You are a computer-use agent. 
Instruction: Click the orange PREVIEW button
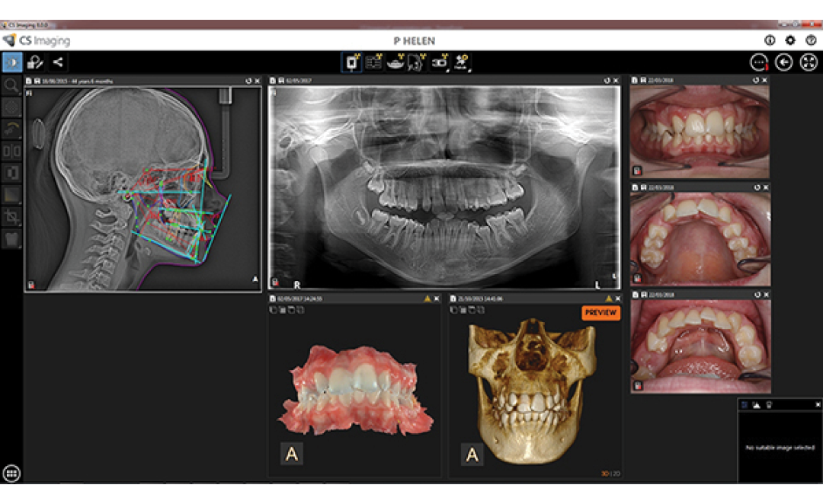(600, 312)
